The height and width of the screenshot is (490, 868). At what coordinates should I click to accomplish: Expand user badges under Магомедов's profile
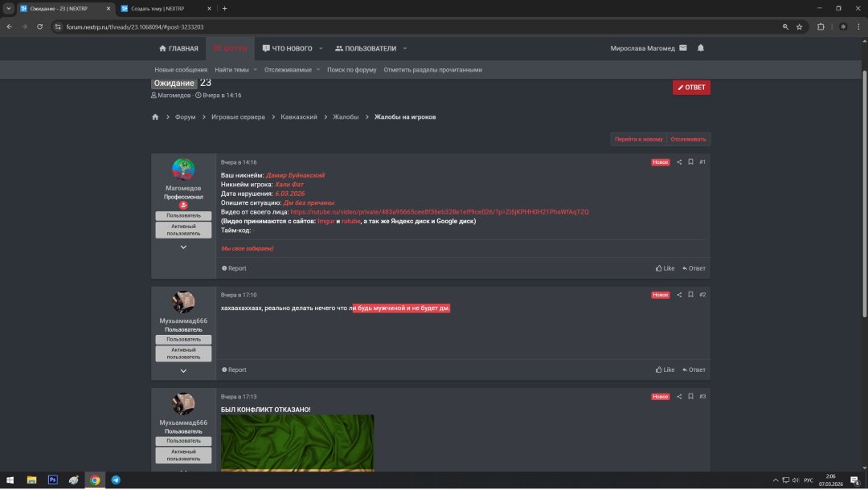tap(183, 247)
